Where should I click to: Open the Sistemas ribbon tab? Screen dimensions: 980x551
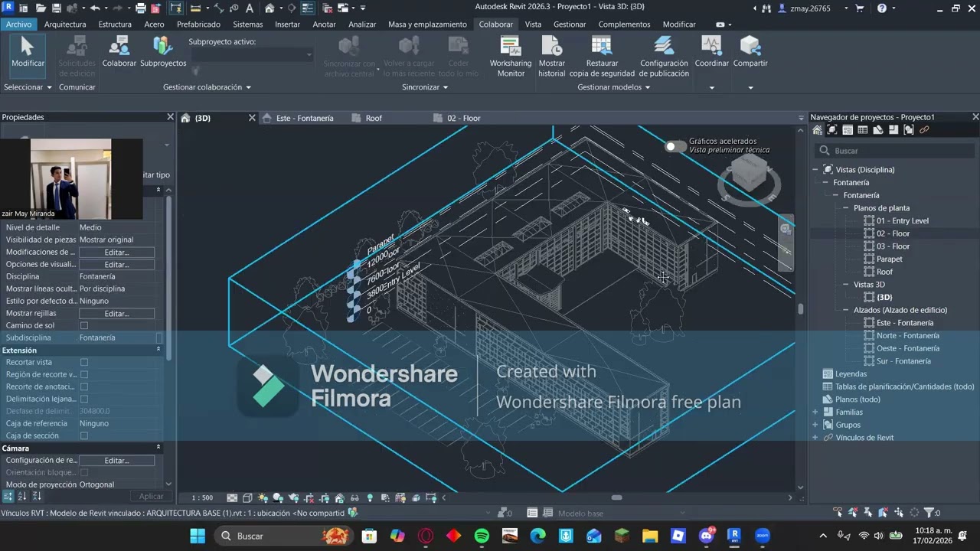[x=247, y=24]
